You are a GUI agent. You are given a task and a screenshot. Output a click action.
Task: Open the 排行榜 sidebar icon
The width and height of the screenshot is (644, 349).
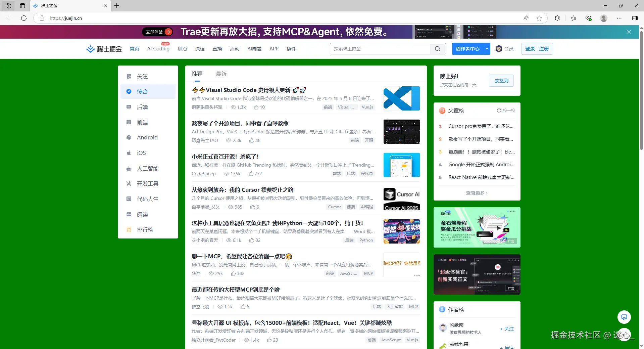click(x=129, y=229)
